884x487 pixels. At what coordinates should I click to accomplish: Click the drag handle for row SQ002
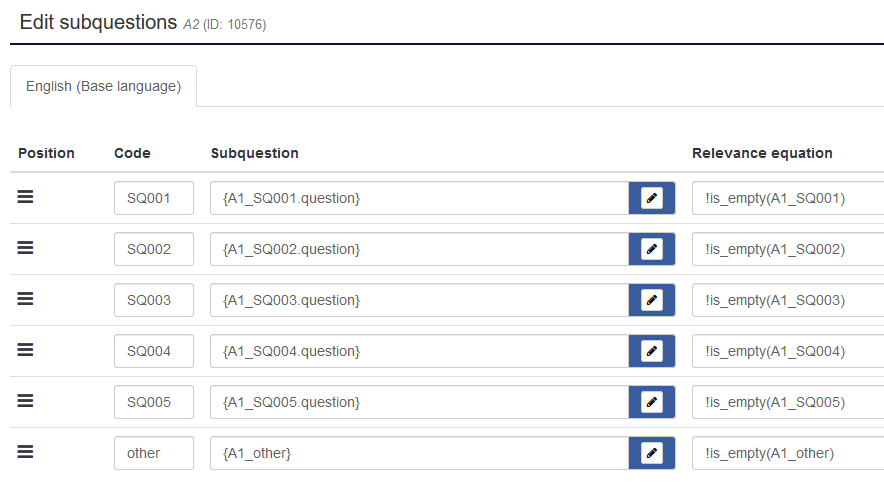pyautogui.click(x=26, y=248)
